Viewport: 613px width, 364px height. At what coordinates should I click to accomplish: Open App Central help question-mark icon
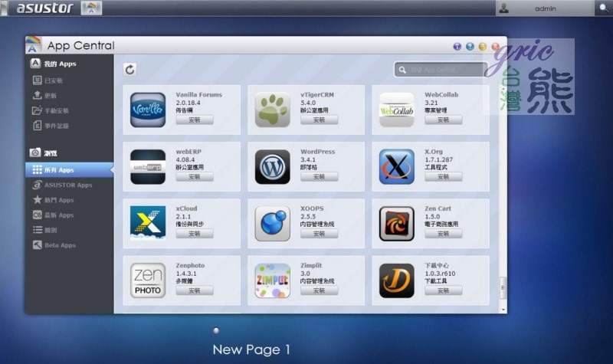pos(470,47)
